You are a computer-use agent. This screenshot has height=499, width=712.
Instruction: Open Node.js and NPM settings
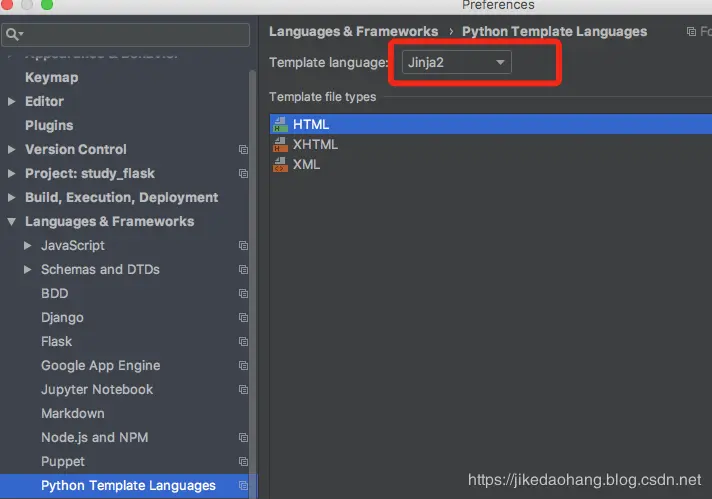(94, 438)
